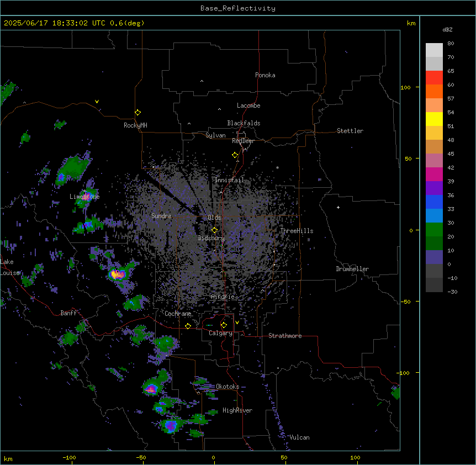Viewport: 476px width, 465px height.
Task: Click the ThreeHills label
Action: [297, 231]
